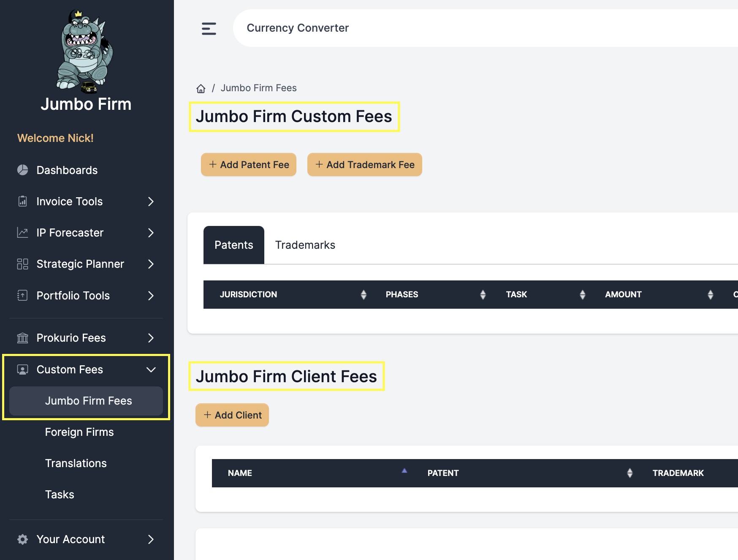Viewport: 738px width, 560px height.
Task: Open Strategic Planner via its grid icon
Action: (23, 264)
